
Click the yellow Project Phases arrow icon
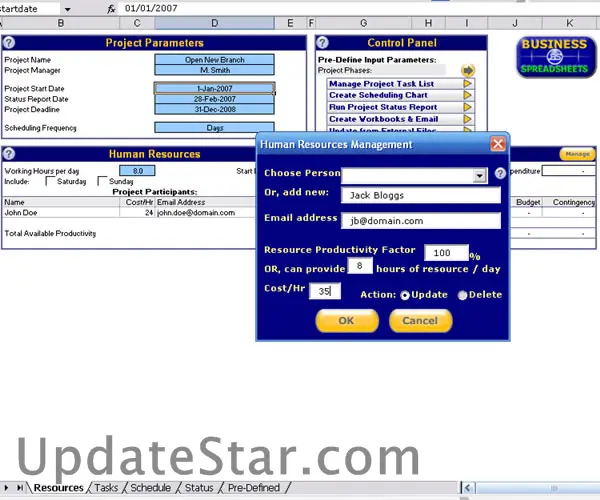point(468,70)
